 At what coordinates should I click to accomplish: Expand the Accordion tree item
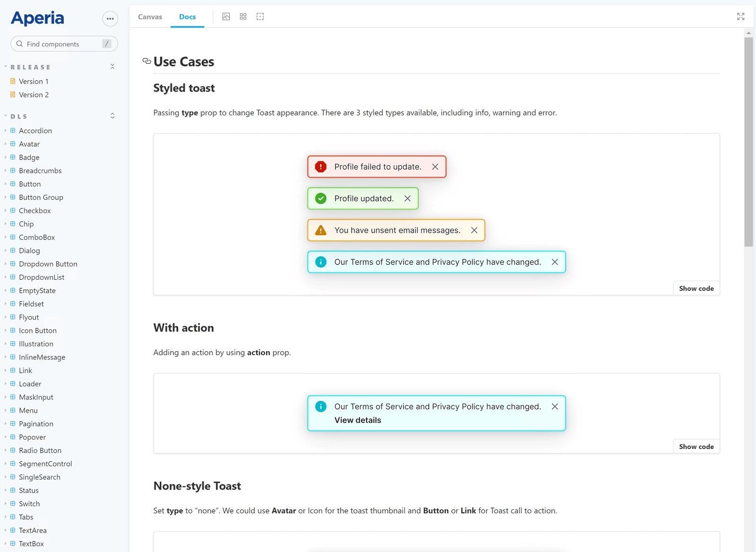(x=6, y=130)
